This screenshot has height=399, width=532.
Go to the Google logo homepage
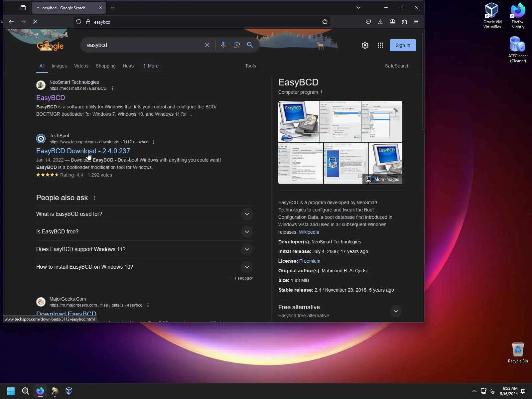[x=50, y=45]
